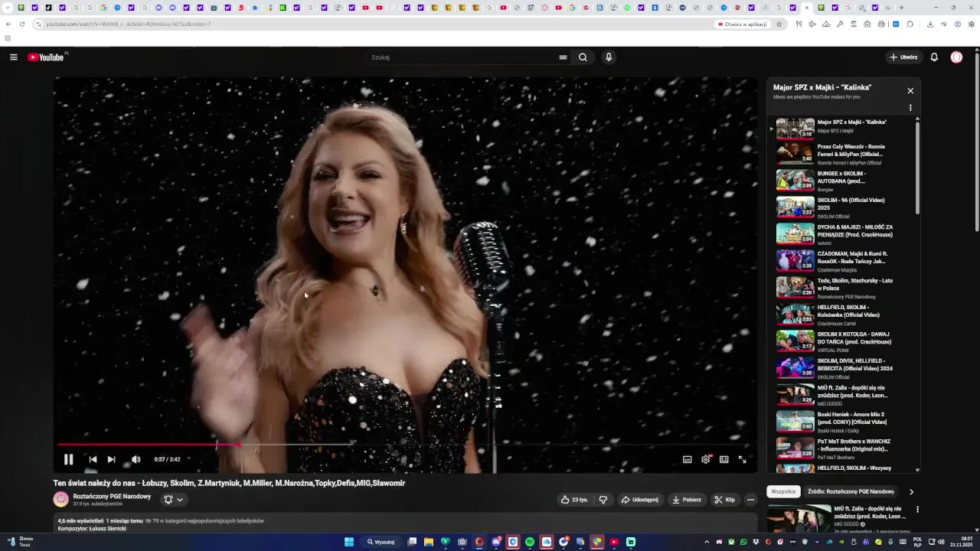
Task: Skip to the previous video
Action: (x=93, y=459)
